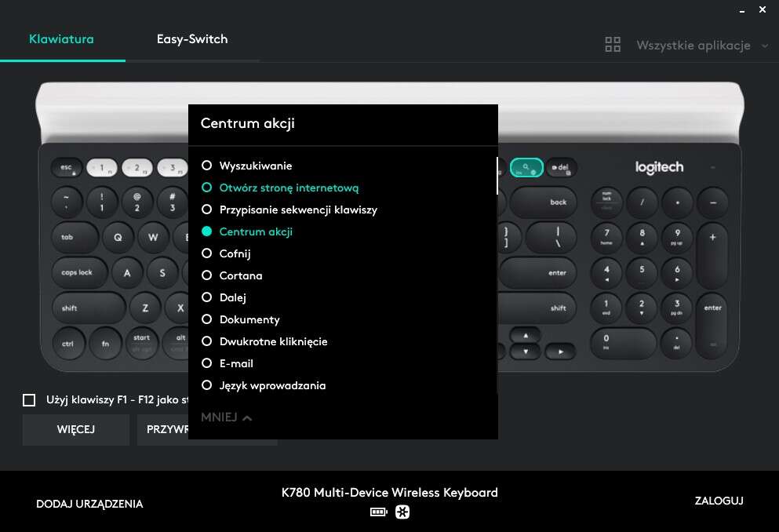Switch to the Easy-Switch tab
The width and height of the screenshot is (779, 532).
192,39
